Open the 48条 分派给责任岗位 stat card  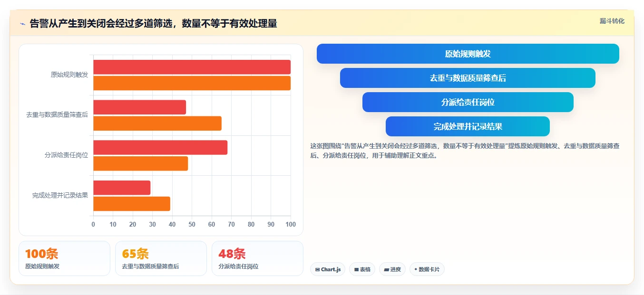click(257, 258)
